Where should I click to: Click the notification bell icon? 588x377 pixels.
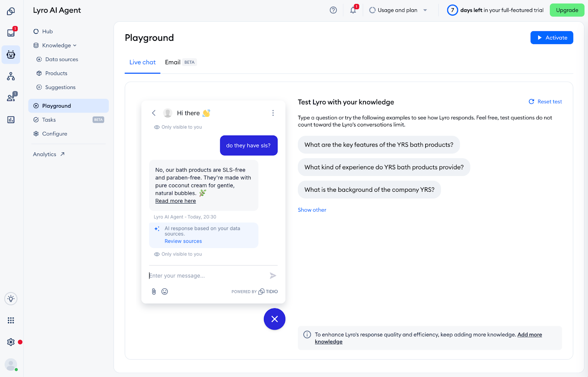(x=352, y=10)
